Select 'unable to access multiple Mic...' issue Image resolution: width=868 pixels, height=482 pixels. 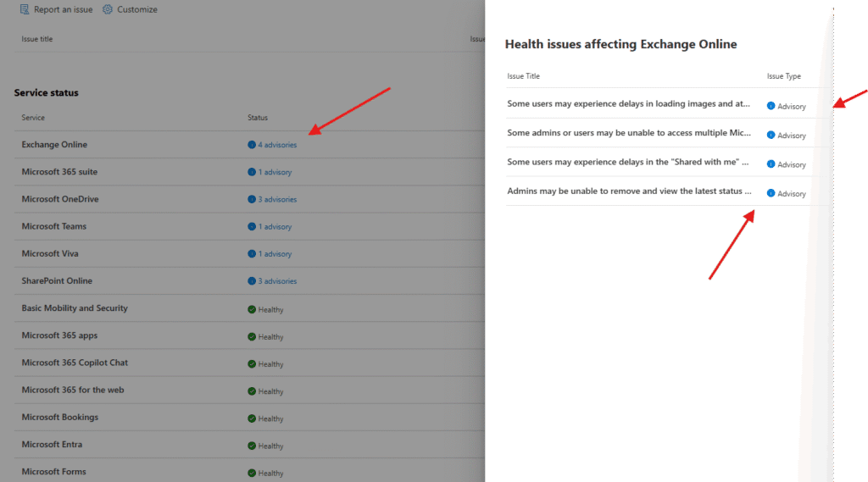[628, 133]
